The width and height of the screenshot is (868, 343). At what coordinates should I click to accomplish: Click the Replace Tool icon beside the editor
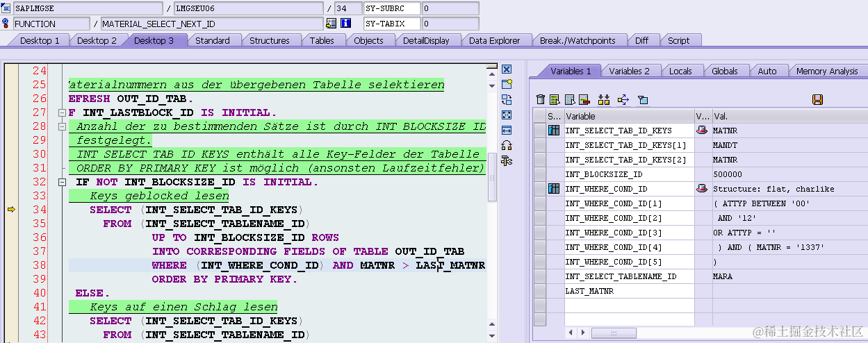coord(507,99)
